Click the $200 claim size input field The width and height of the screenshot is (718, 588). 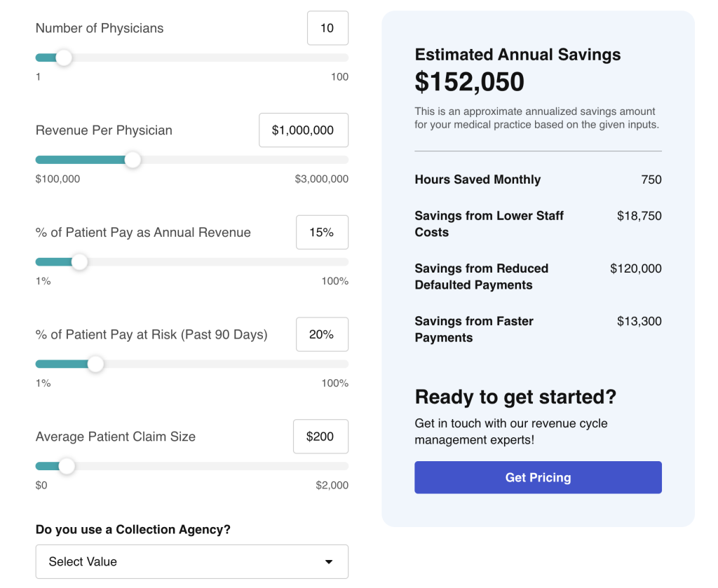click(320, 437)
